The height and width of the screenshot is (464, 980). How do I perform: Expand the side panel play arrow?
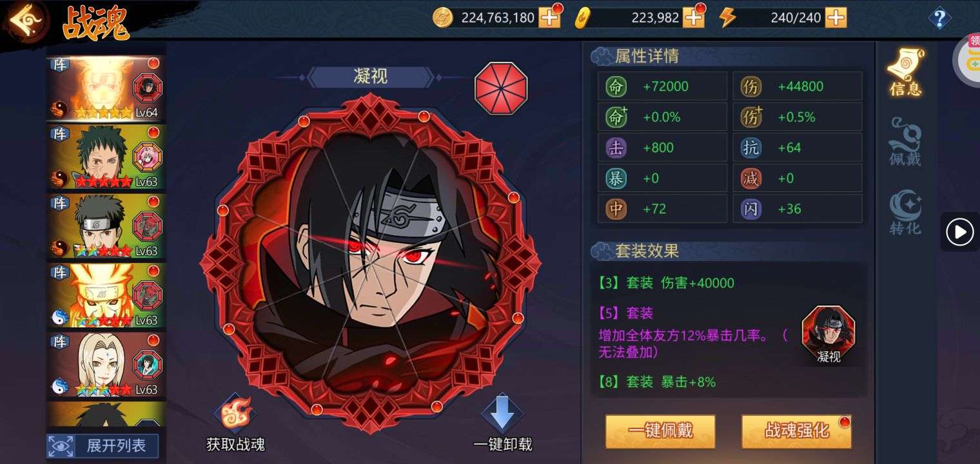tap(959, 232)
